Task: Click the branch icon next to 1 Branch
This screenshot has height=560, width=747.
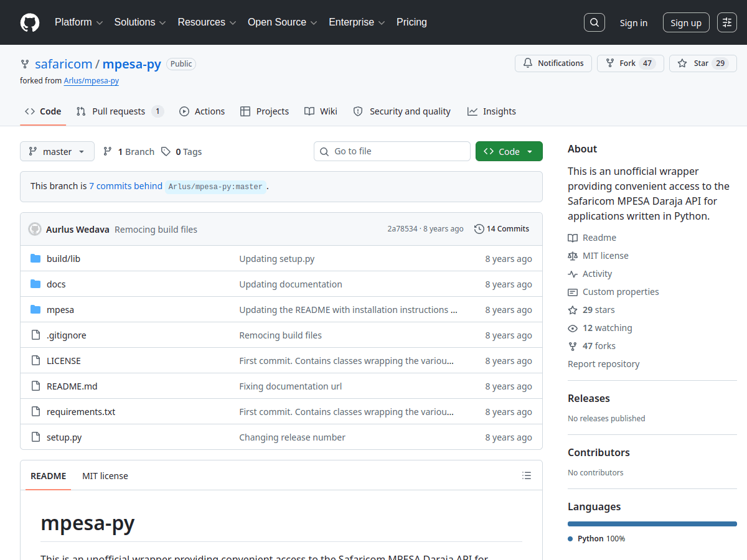Action: pos(108,151)
